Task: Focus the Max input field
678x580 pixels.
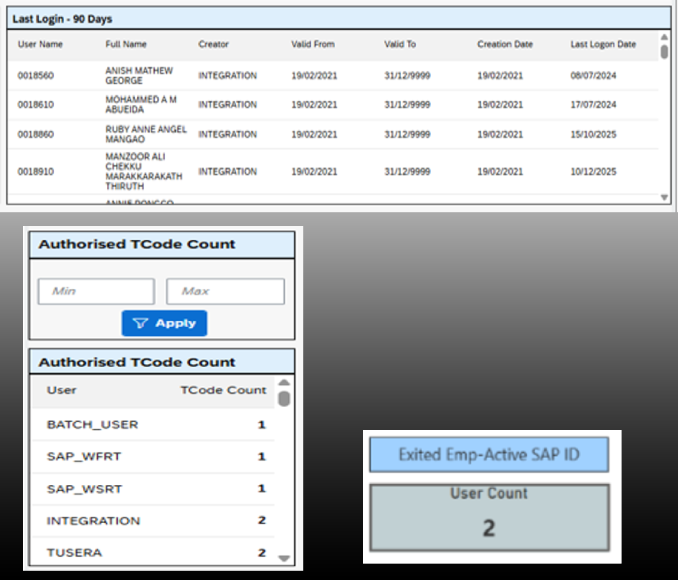Action: tap(224, 291)
